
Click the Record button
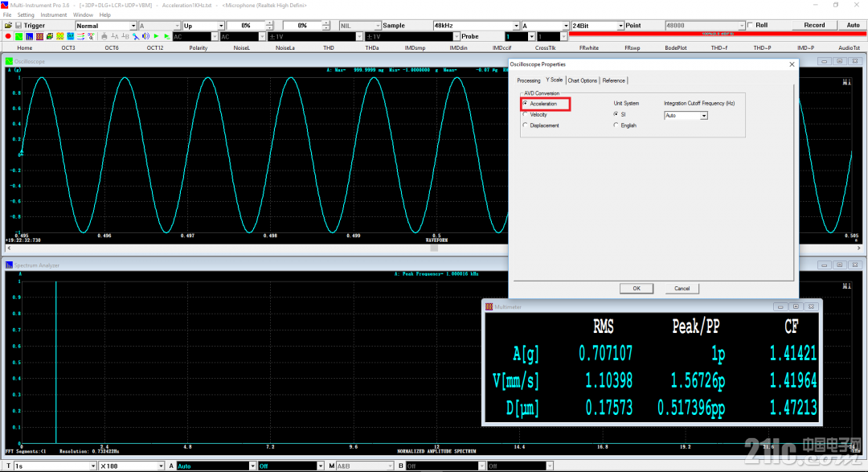(813, 26)
